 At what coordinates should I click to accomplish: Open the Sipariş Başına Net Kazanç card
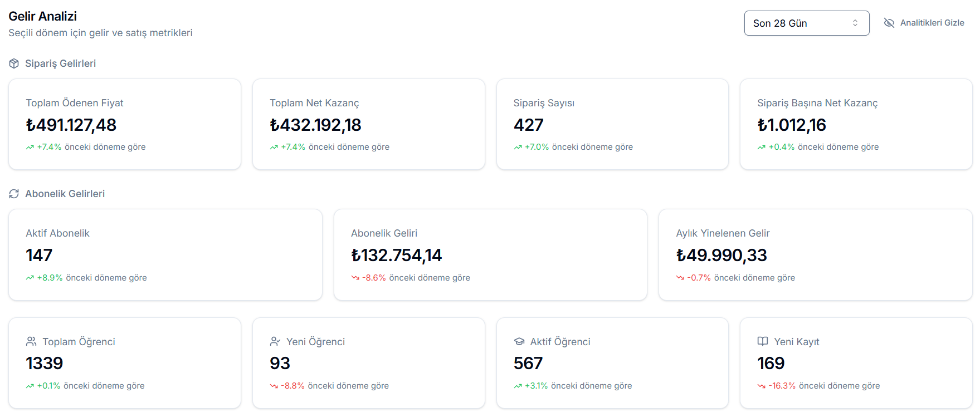856,124
